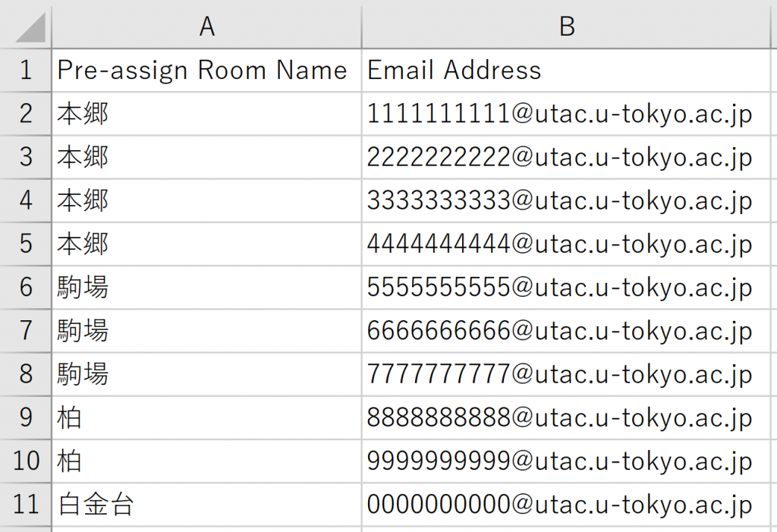Select cell A2 containing 本郷

pos(206,114)
